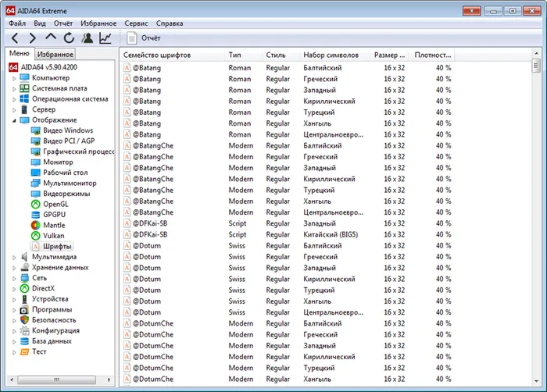This screenshot has height=392, width=547.
Task: Open the Видео PCI / AGP icon
Action: pyautogui.click(x=36, y=141)
